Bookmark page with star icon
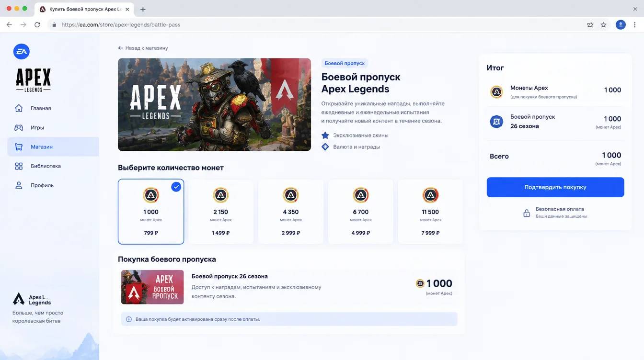Viewport: 644px width, 360px height. [604, 24]
